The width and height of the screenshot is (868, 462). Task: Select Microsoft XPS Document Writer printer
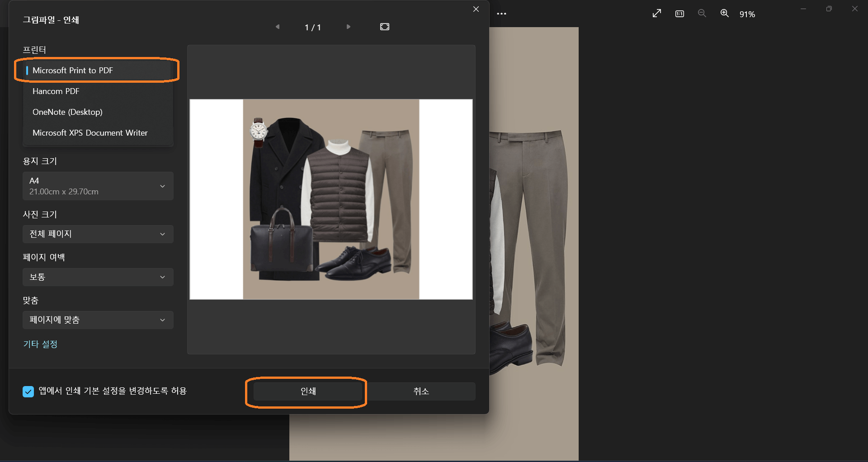coord(98,132)
